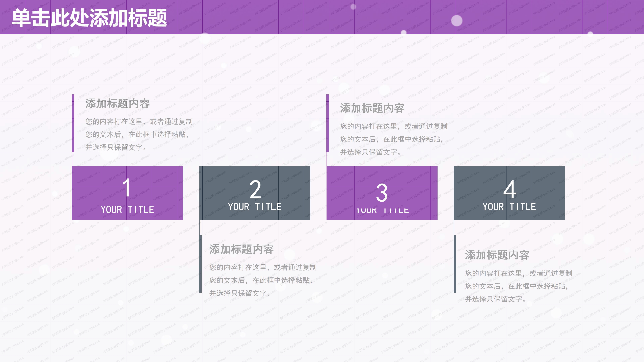Image resolution: width=644 pixels, height=362 pixels.
Task: Click the slide title '单击此处添加标题'
Action: pyautogui.click(x=89, y=18)
